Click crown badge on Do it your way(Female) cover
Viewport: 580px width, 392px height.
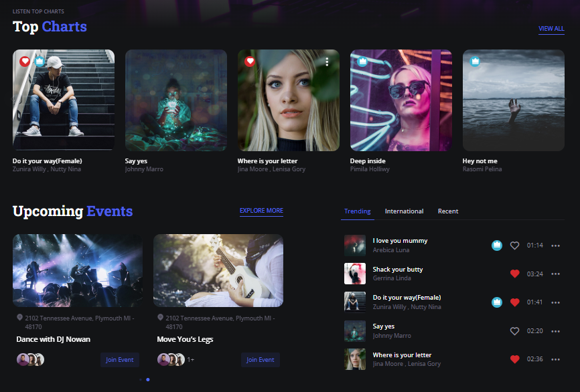pos(39,62)
